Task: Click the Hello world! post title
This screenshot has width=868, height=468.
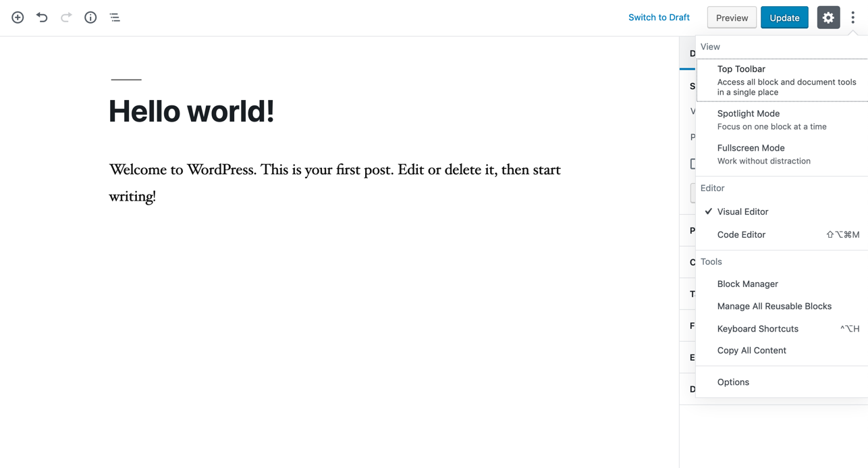Action: pos(192,111)
